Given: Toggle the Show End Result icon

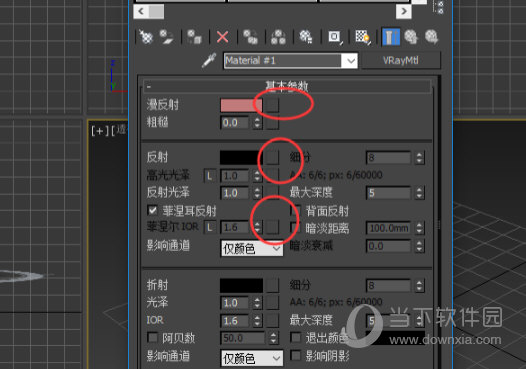Looking at the screenshot, I should pyautogui.click(x=391, y=37).
